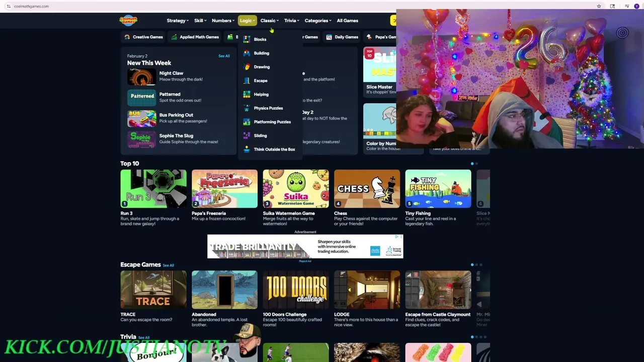
Task: Click the Applied Math Games chart icon
Action: coord(174,37)
